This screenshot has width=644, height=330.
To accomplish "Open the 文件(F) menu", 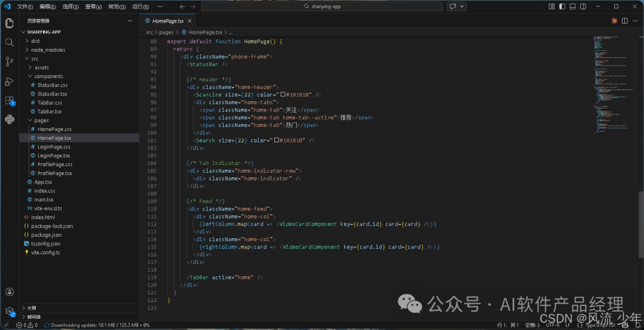I will 24,7.
